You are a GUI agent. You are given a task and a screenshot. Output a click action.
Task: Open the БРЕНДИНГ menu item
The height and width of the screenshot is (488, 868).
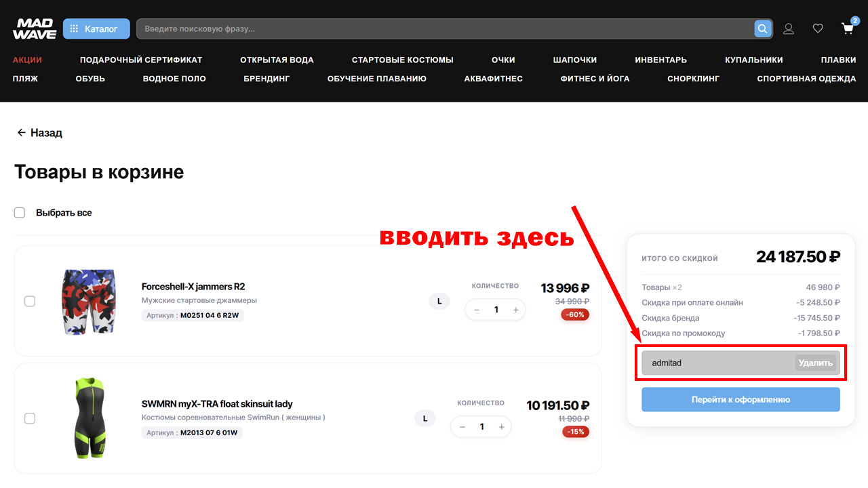[267, 79]
